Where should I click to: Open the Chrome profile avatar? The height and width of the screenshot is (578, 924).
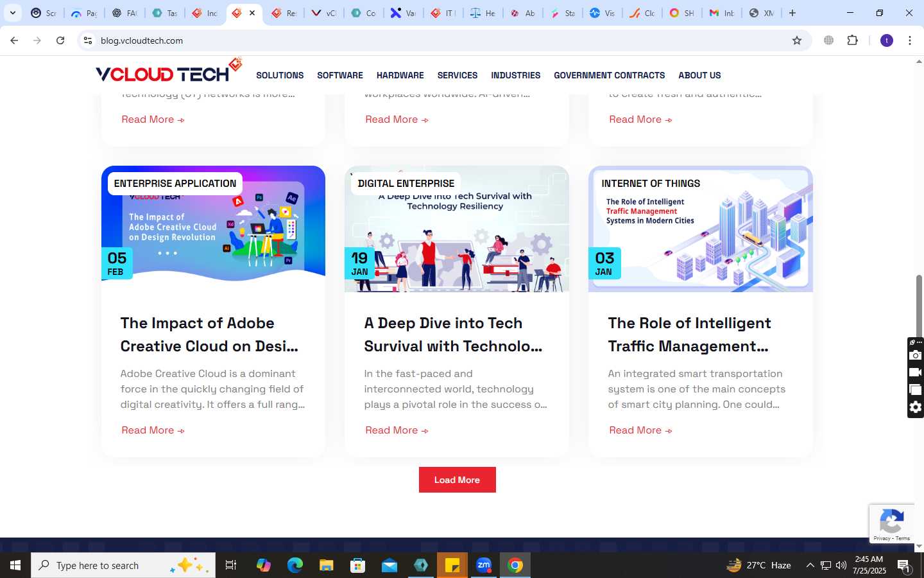point(887,40)
